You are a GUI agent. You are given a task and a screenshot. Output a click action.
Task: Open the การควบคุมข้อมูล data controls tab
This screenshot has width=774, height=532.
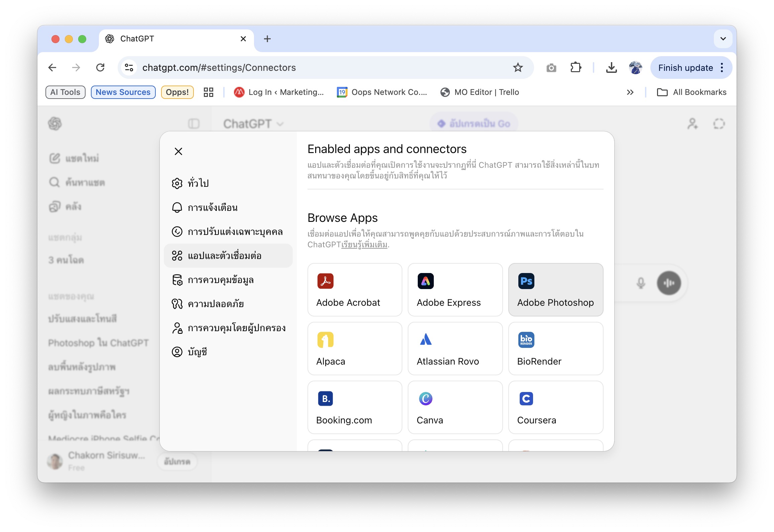pos(228,280)
